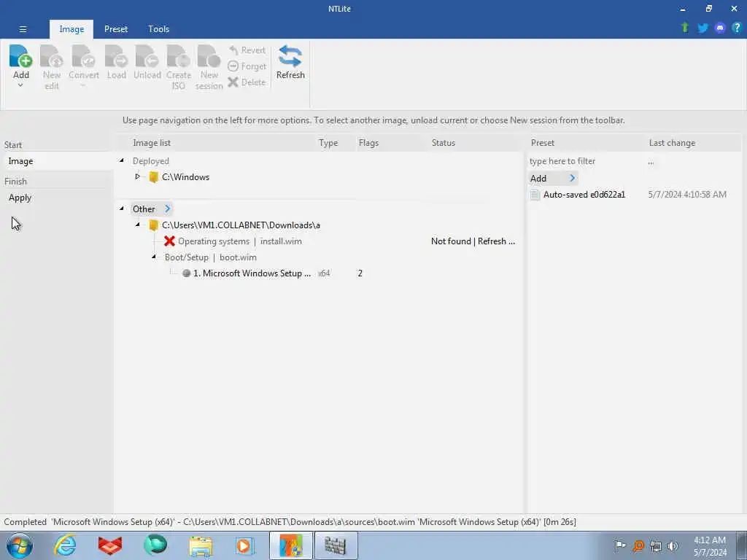Image resolution: width=747 pixels, height=560 pixels.
Task: Switch to the Preset tab
Action: coord(116,29)
